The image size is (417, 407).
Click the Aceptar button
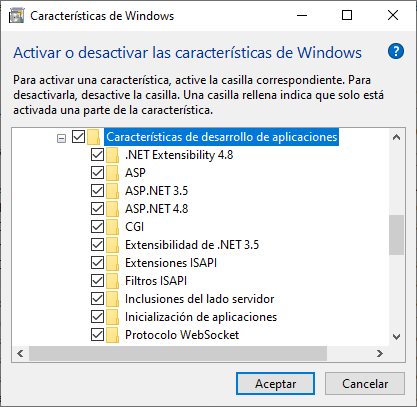[275, 384]
